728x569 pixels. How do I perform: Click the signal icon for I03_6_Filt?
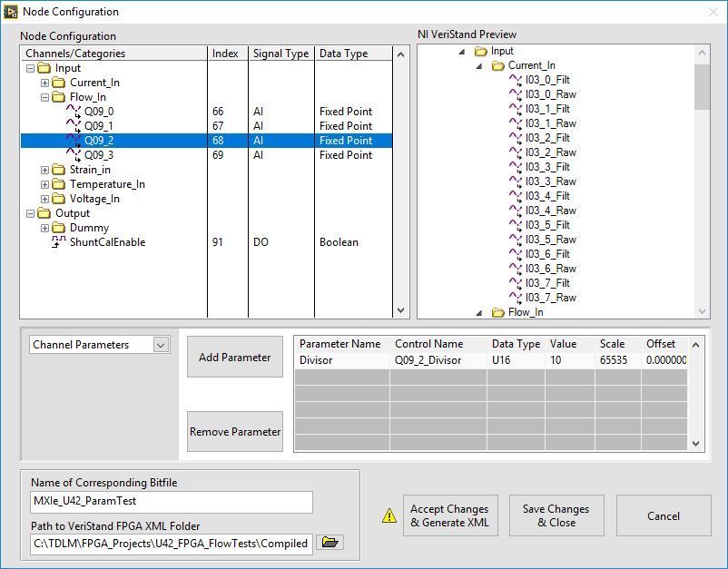coord(516,254)
